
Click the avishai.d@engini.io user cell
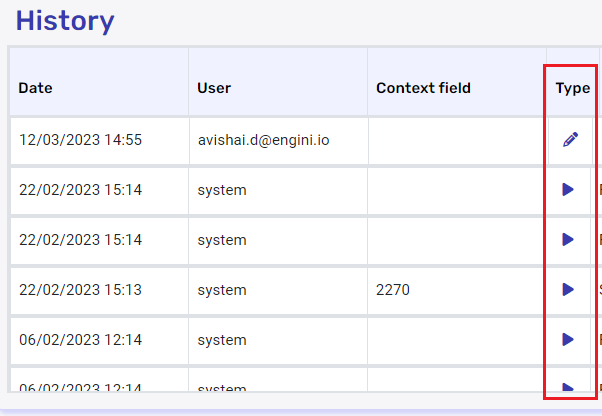(264, 140)
